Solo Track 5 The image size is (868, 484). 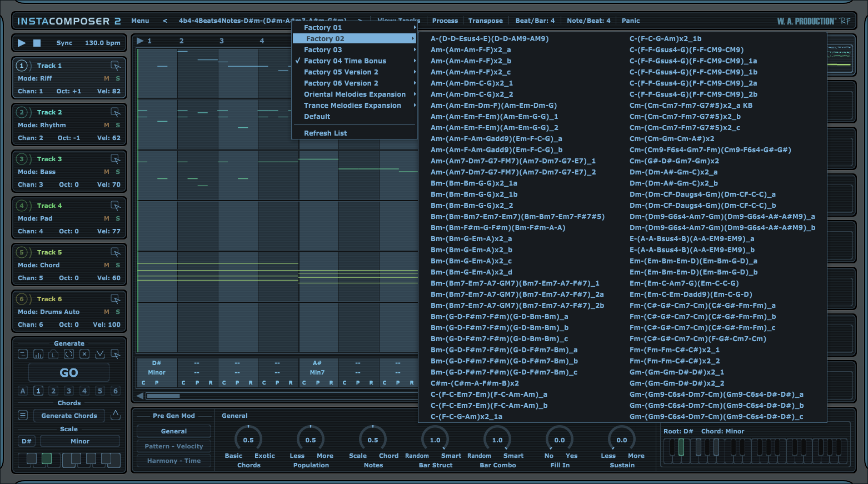click(x=118, y=265)
